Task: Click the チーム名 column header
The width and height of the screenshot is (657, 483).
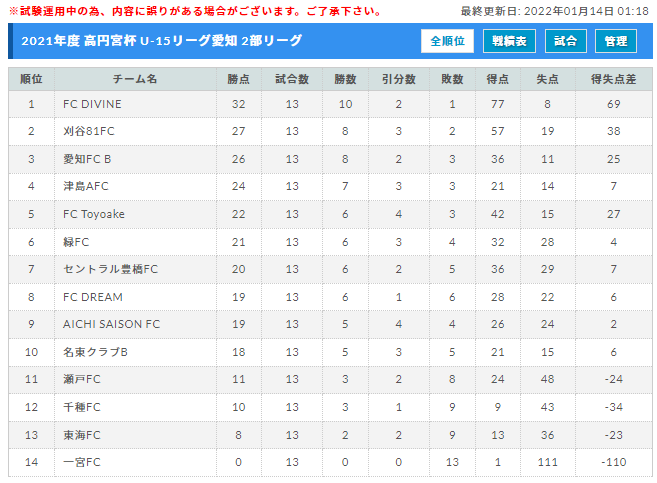Action: [135, 79]
